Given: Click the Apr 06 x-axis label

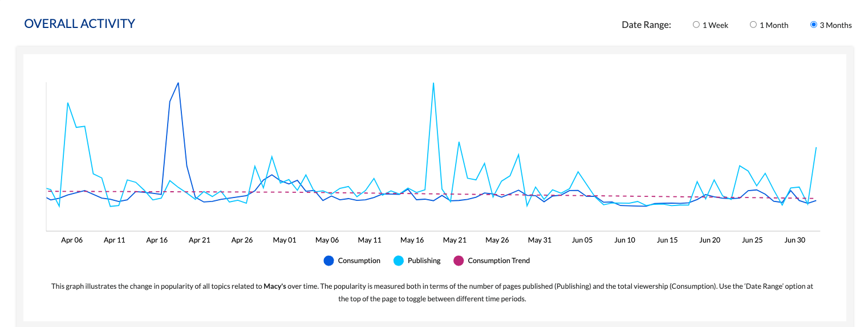Looking at the screenshot, I should [72, 240].
